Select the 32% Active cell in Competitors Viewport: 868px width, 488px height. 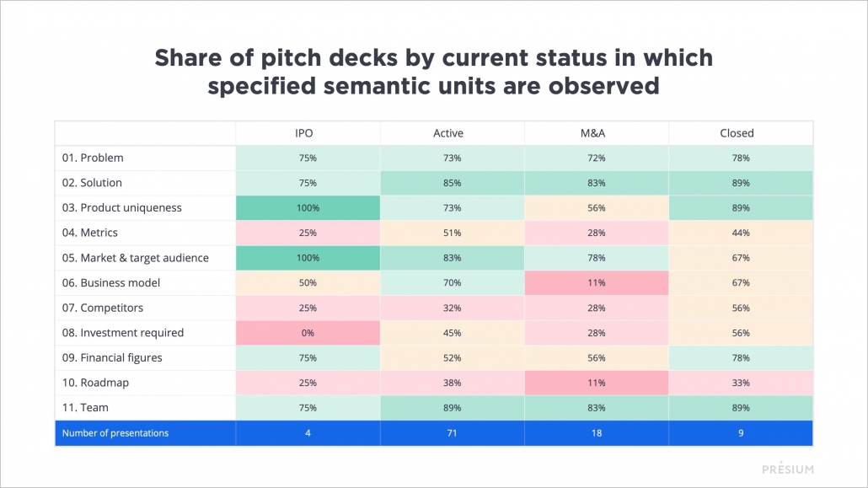[452, 308]
